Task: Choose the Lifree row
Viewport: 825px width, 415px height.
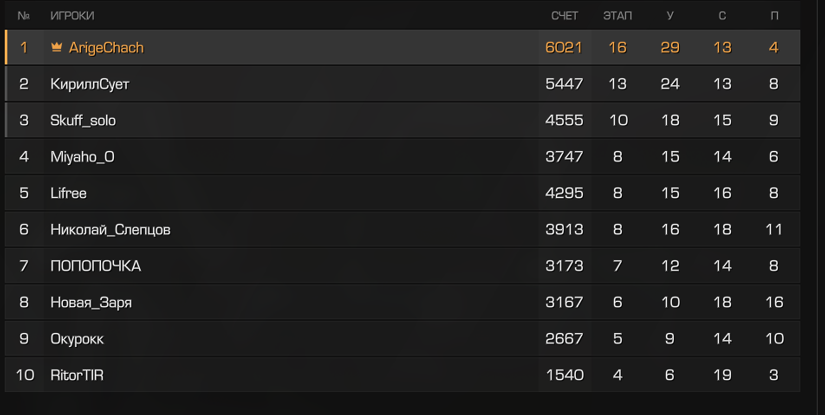Action: point(403,193)
